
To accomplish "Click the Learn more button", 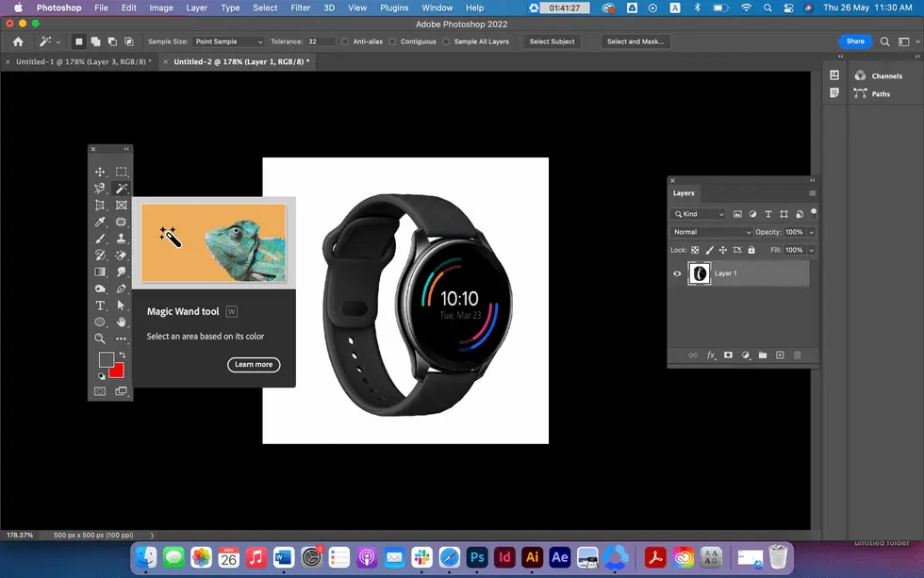I will 253,365.
